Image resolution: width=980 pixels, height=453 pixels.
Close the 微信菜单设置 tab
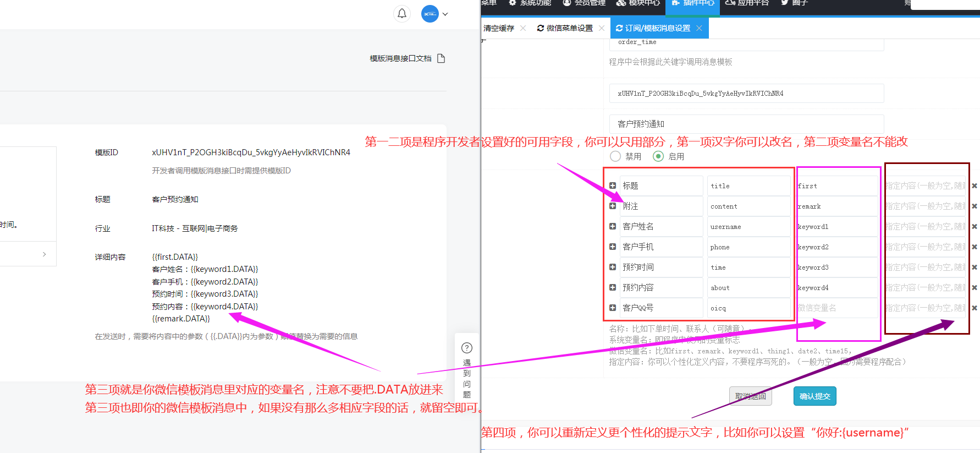click(x=602, y=28)
